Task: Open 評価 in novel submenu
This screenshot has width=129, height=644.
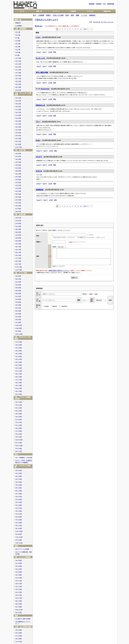Action: click(x=67, y=15)
